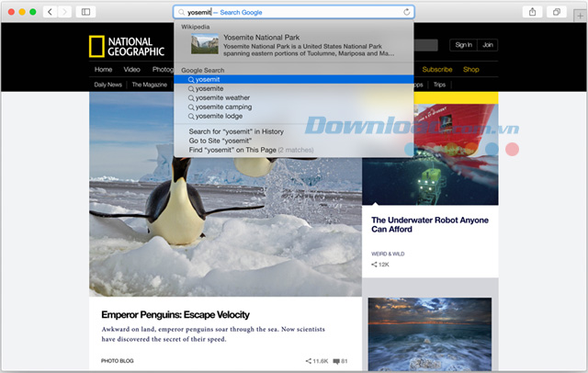Screen dimensions: 588x373
Task: Click the share count icon beside 12K
Action: (374, 265)
